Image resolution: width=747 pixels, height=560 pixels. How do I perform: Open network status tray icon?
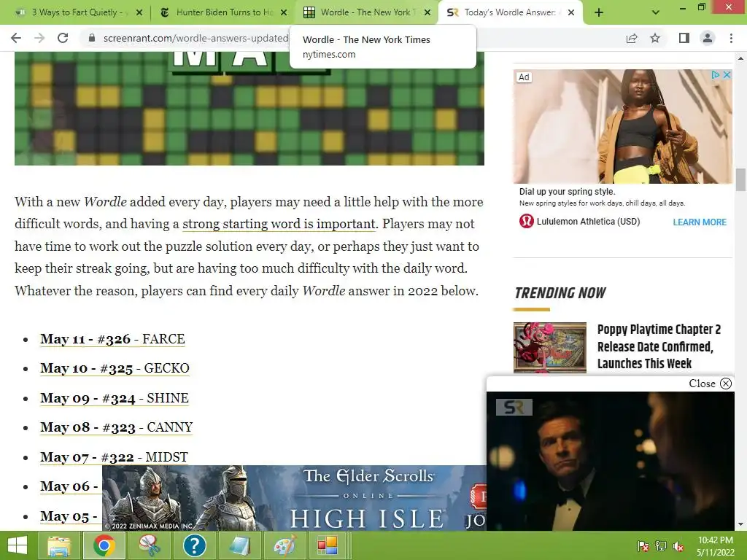[x=661, y=546]
